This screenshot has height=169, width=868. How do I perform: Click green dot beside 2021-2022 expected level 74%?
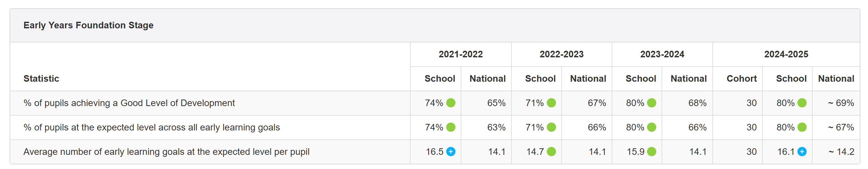click(x=450, y=127)
